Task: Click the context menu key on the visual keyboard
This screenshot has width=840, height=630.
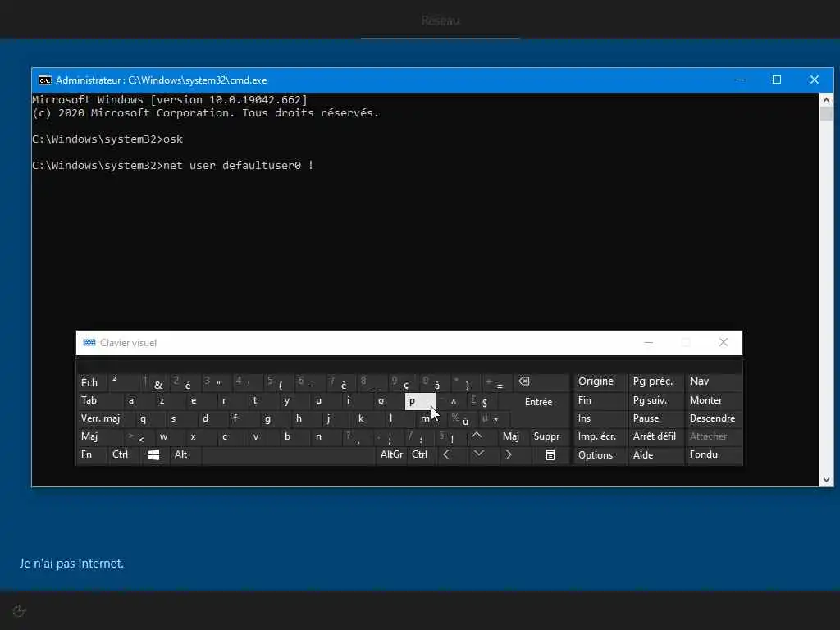Action: 550,454
